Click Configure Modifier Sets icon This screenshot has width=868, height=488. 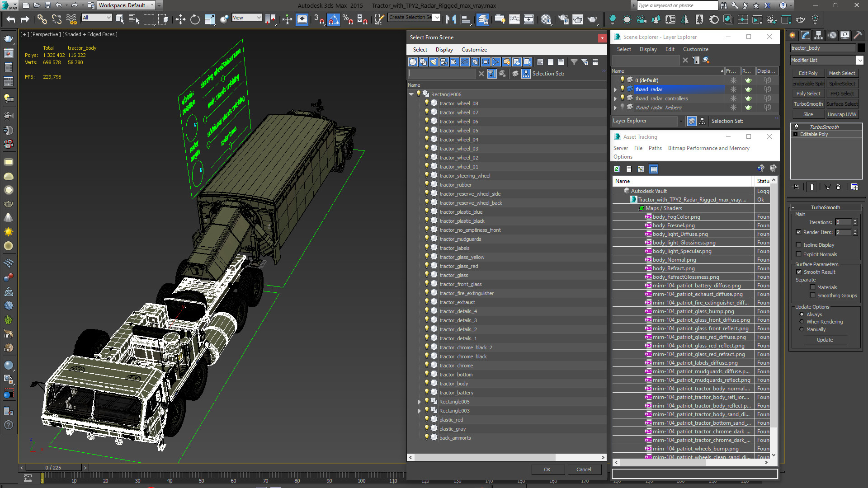coord(854,187)
